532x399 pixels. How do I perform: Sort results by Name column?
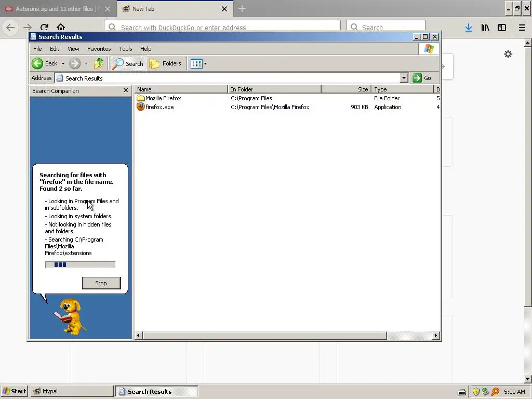coord(181,89)
